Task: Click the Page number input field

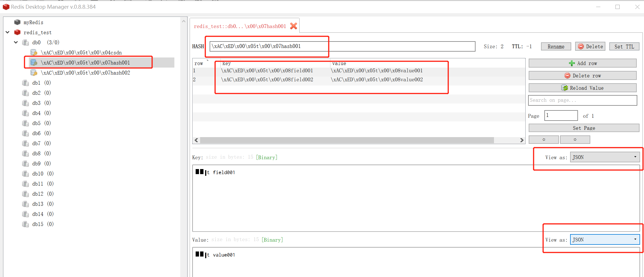Action: click(561, 115)
